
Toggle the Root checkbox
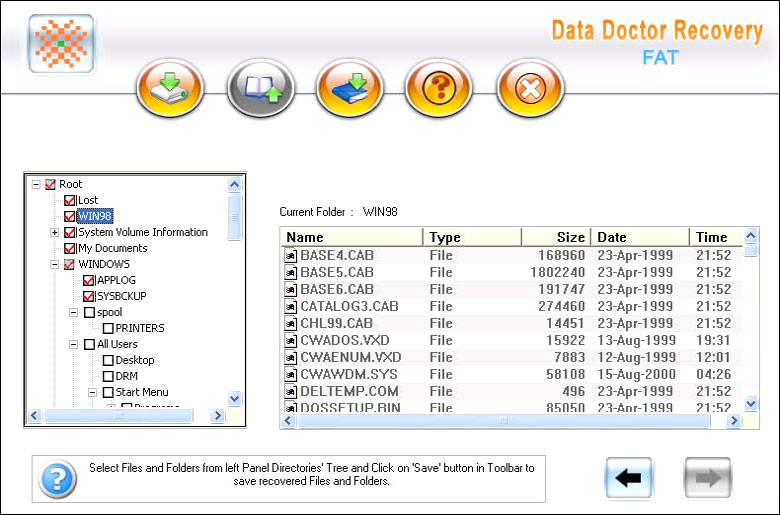(x=50, y=185)
